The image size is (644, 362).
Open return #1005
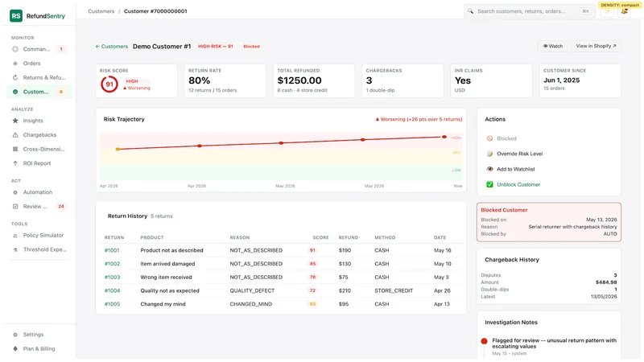click(112, 305)
